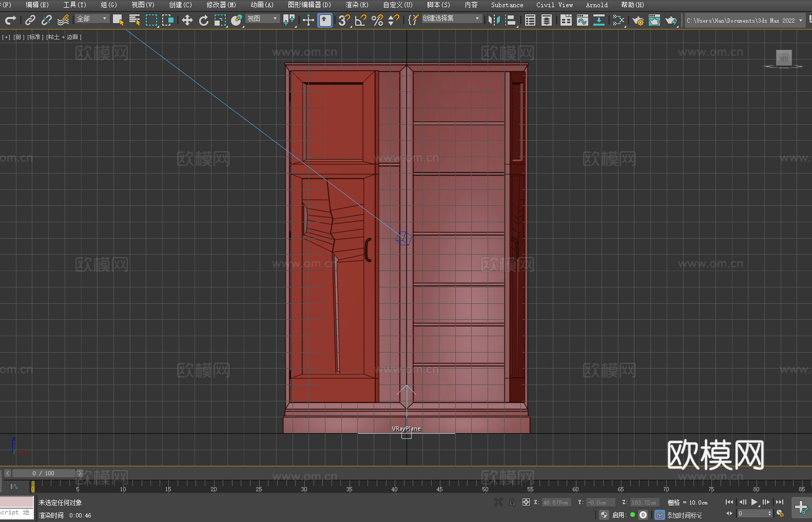Click Use Pivot Point Center icon
The width and height of the screenshot is (812, 522).
click(289, 20)
